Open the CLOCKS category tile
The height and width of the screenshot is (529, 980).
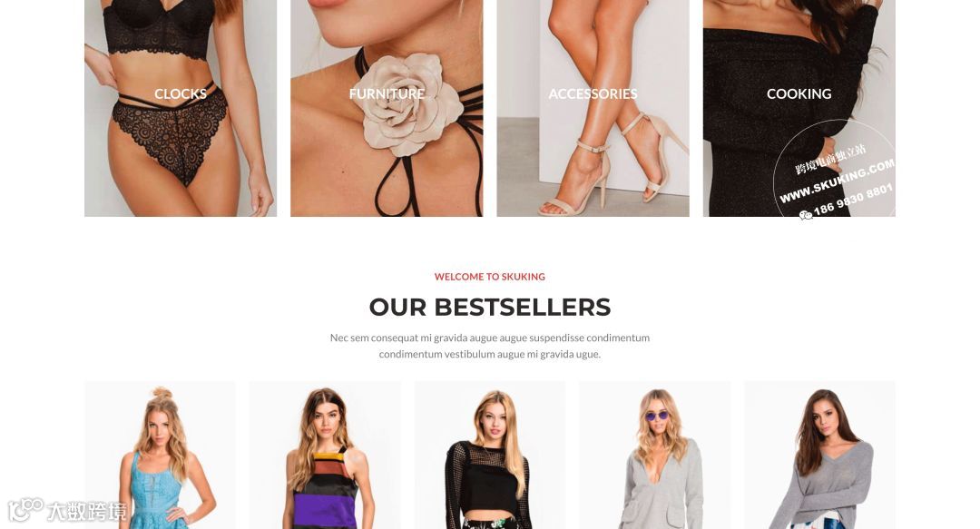pyautogui.click(x=181, y=108)
